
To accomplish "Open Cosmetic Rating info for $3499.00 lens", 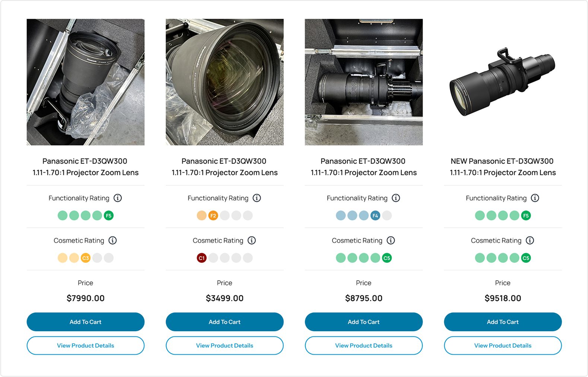I will click(x=252, y=240).
